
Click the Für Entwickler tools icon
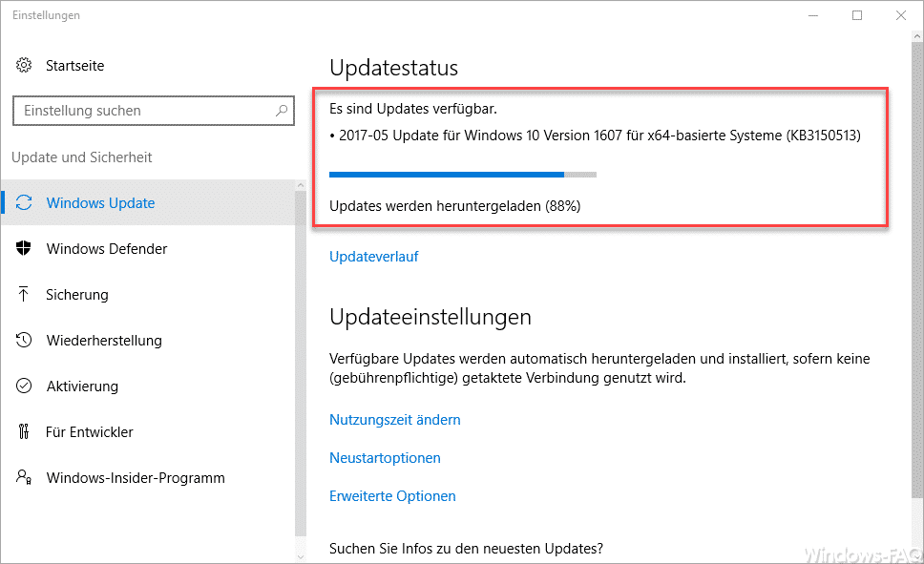tap(24, 432)
